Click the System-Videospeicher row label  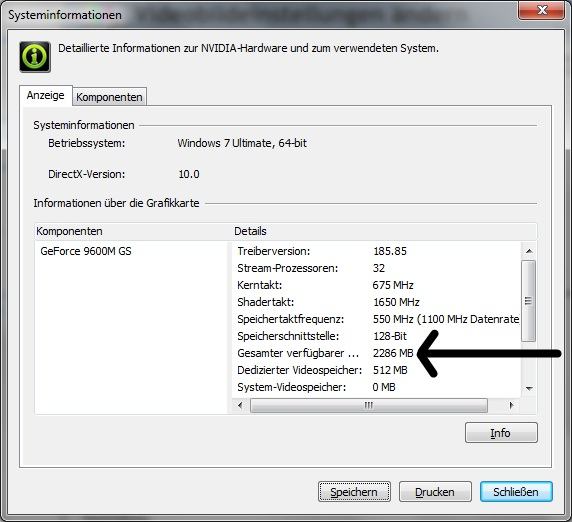click(291, 387)
